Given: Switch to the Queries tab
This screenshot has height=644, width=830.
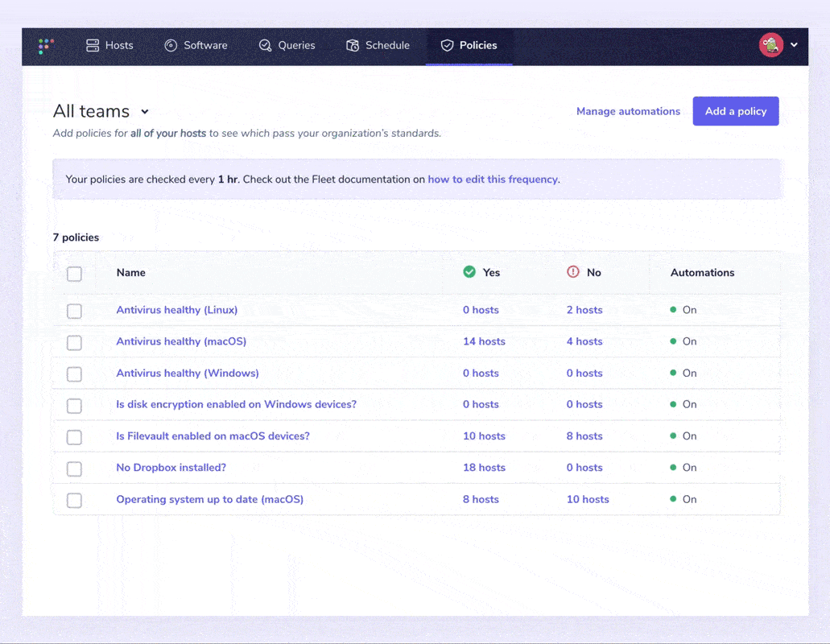Looking at the screenshot, I should [287, 46].
